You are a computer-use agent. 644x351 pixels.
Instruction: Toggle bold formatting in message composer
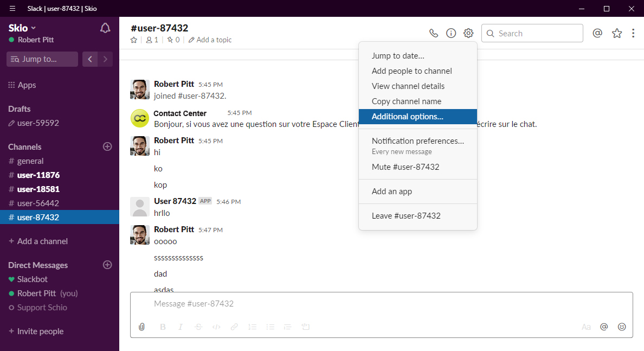(163, 327)
